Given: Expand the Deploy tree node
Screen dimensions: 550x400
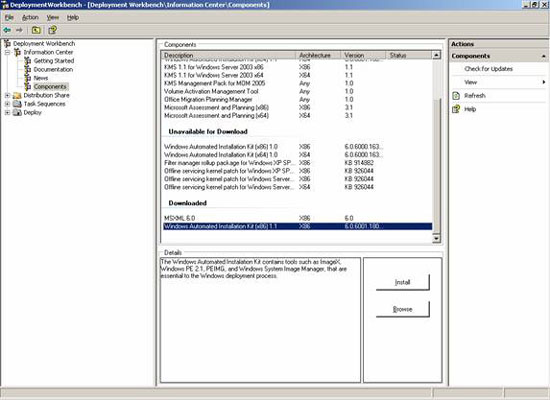Looking at the screenshot, I should (x=7, y=113).
